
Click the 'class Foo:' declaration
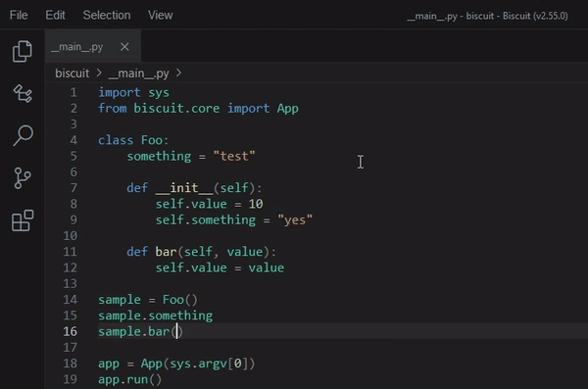[x=133, y=140]
